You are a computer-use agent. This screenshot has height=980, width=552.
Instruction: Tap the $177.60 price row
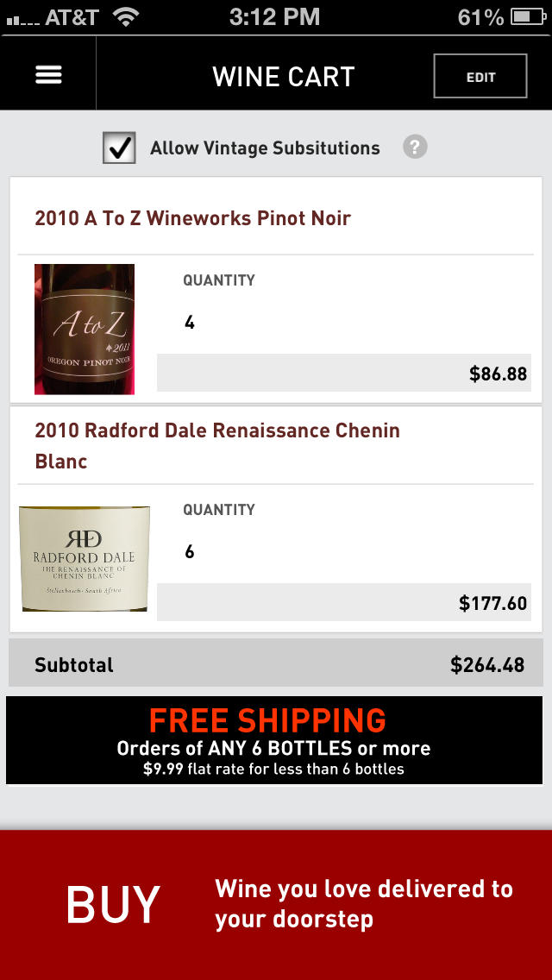(x=343, y=602)
